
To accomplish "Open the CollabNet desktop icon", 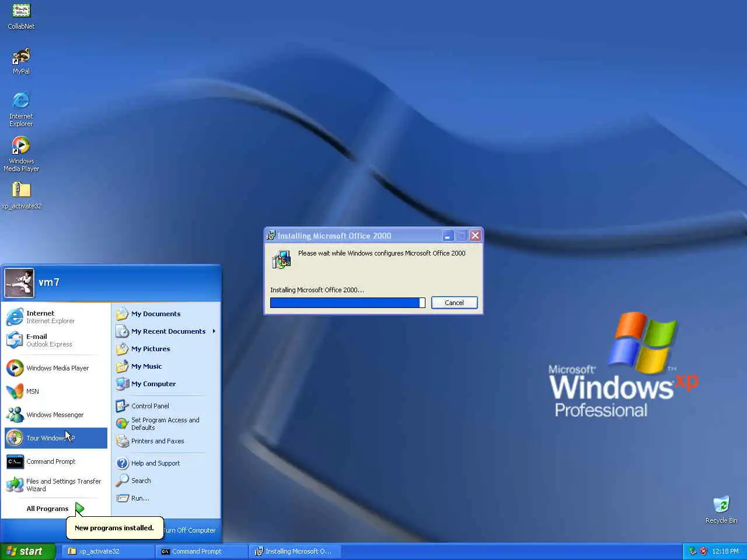I will point(21,16).
